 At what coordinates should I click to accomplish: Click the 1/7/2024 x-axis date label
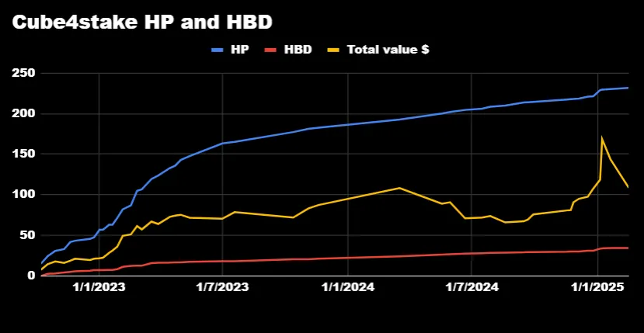tap(471, 287)
